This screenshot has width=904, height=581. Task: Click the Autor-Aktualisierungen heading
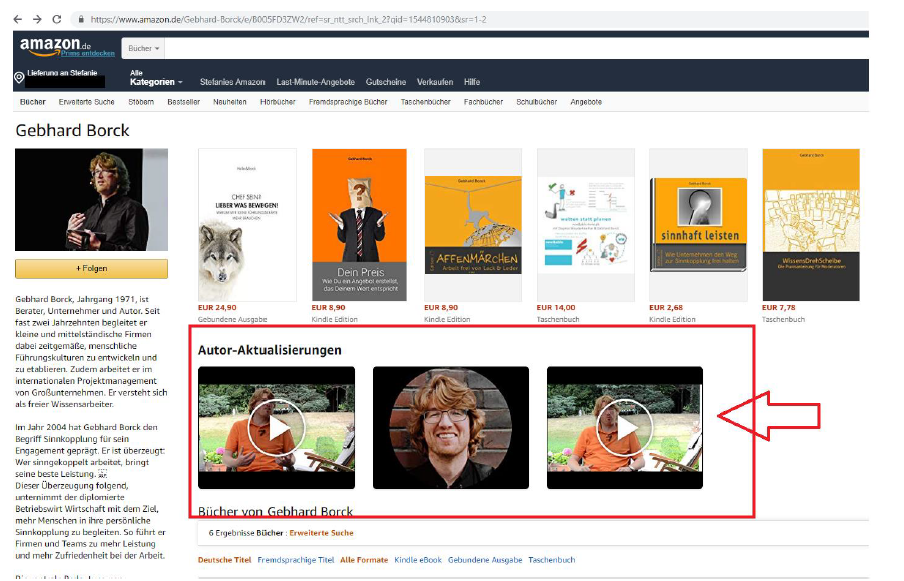269,350
